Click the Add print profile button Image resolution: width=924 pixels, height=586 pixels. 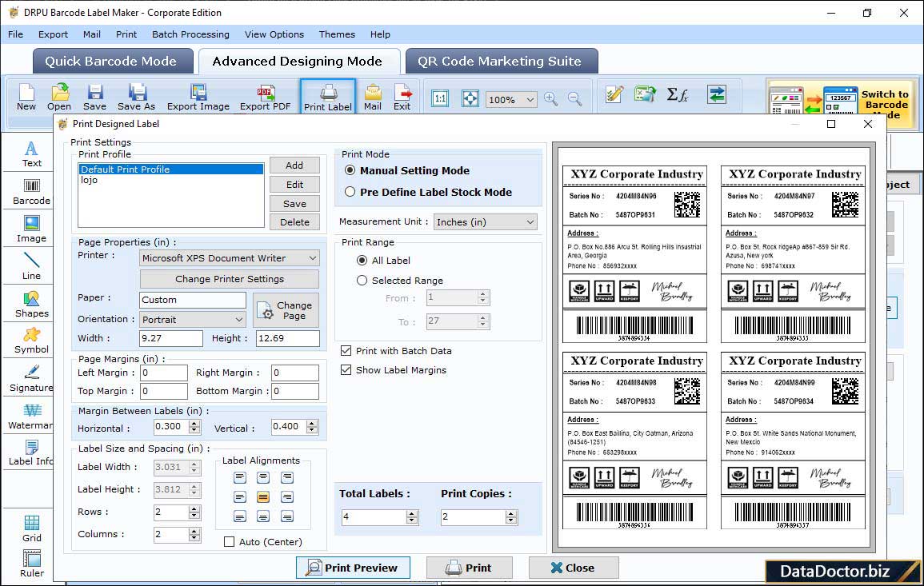(x=294, y=165)
